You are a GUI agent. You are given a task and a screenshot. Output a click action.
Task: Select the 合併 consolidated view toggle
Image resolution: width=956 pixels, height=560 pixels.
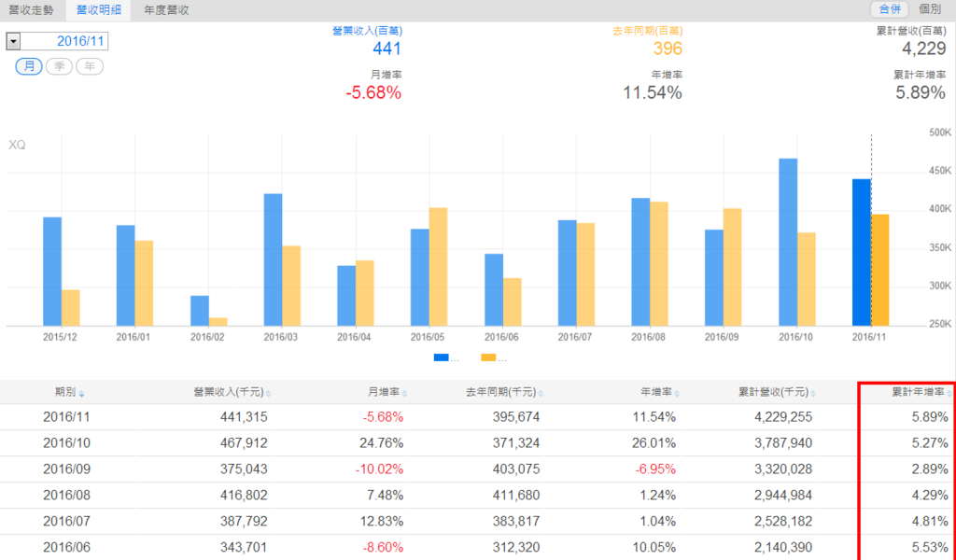point(890,9)
